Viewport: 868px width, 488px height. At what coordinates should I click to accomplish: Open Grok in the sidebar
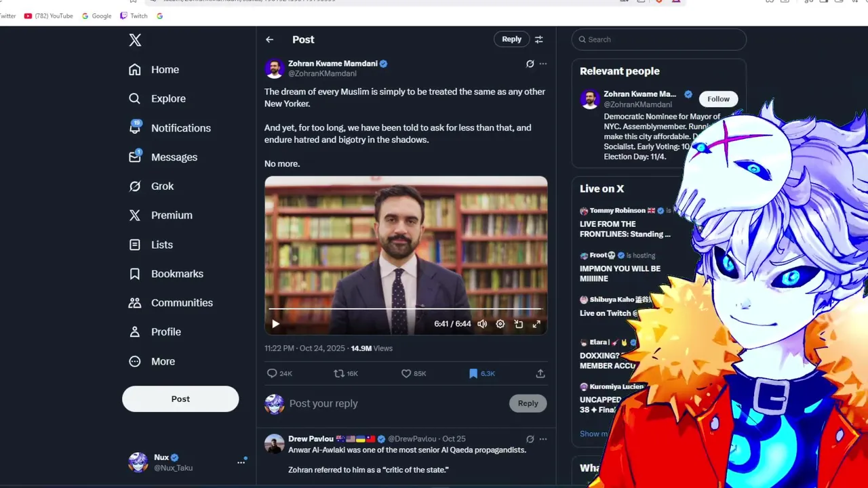(x=151, y=186)
